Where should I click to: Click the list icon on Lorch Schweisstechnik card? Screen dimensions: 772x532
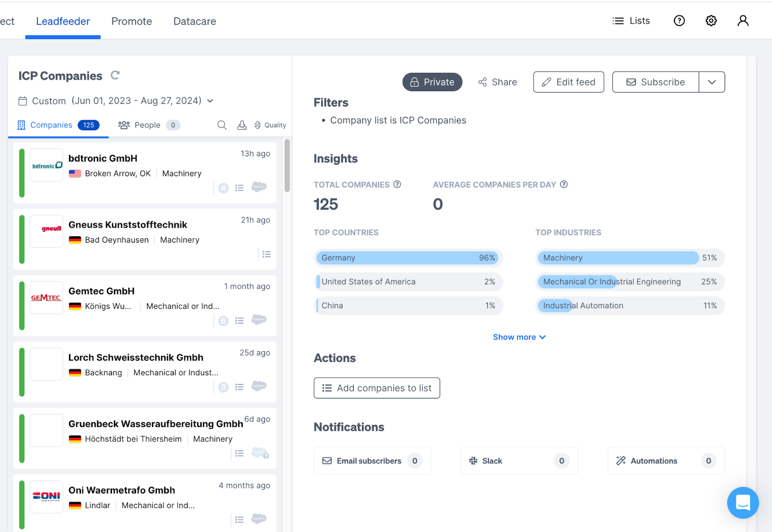tap(239, 387)
